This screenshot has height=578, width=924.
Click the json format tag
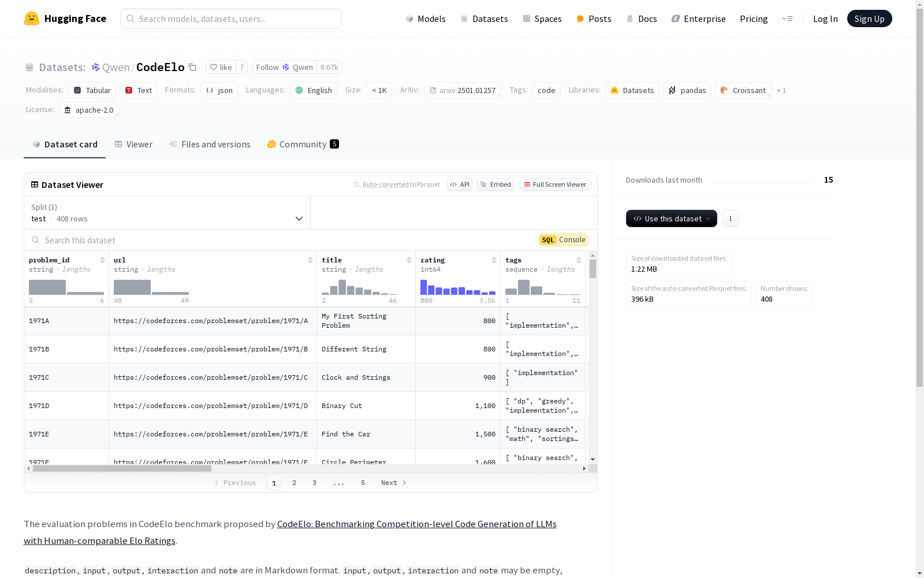tap(219, 90)
